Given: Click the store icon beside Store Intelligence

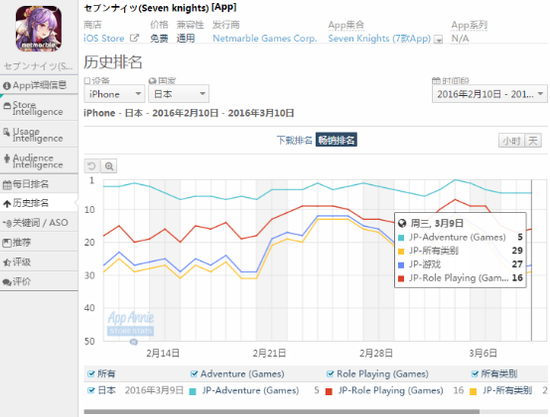Looking at the screenshot, I should click(7, 106).
